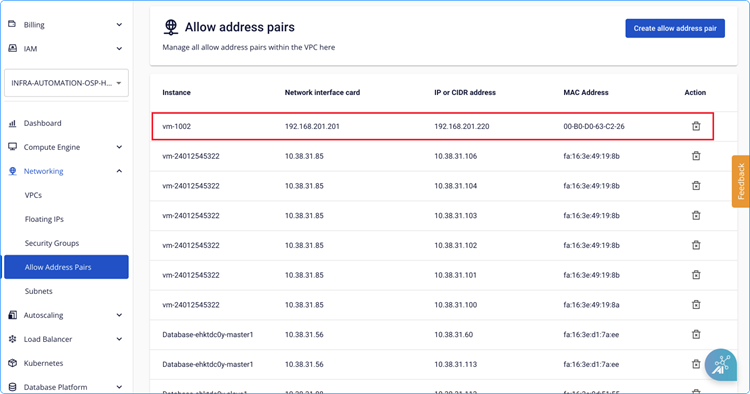
Task: Click the Kubernetes cube icon
Action: [12, 363]
